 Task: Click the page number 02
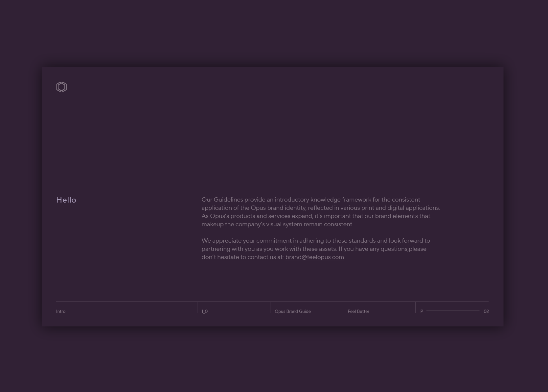coord(486,311)
